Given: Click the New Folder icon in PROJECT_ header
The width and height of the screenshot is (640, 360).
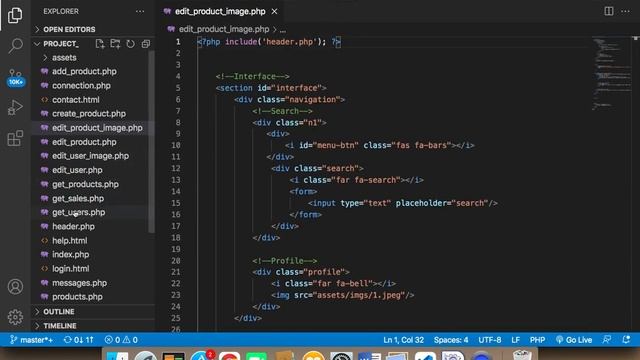Looking at the screenshot, I should pos(115,44).
